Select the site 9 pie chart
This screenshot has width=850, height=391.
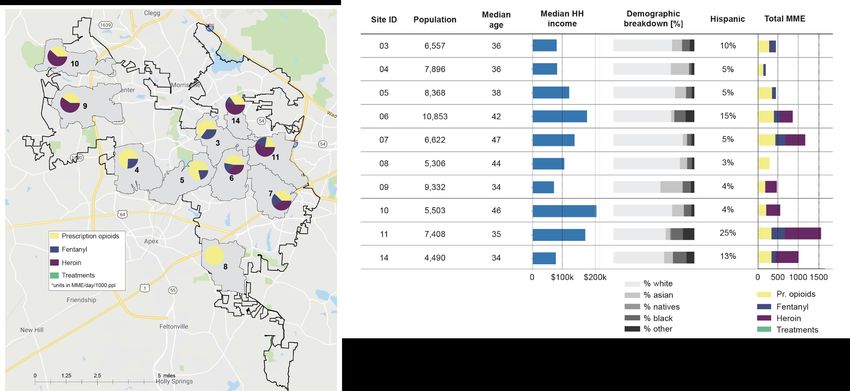click(70, 102)
